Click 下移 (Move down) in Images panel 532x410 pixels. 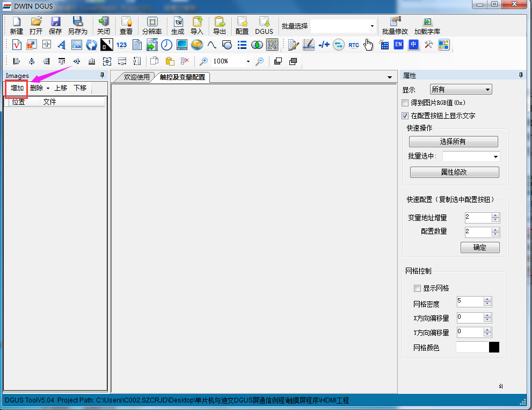(x=80, y=88)
